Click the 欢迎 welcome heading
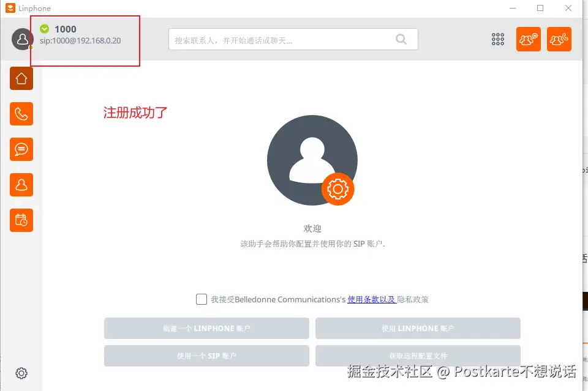 [x=312, y=228]
